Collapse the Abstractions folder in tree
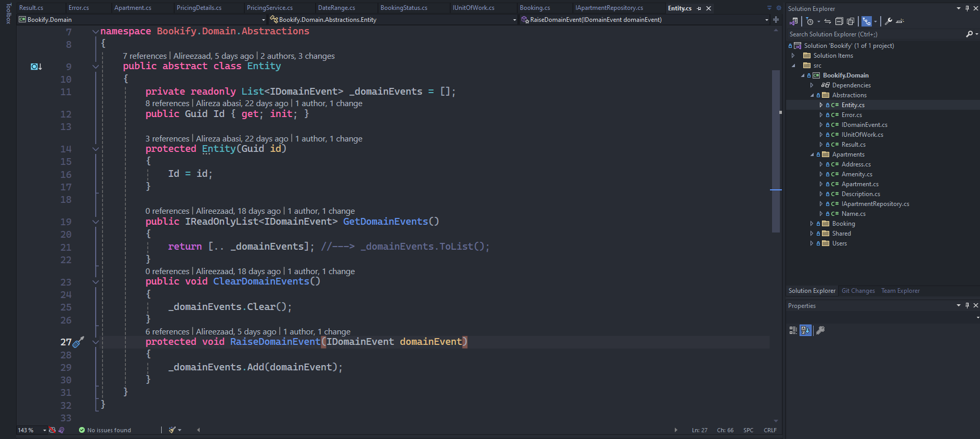The width and height of the screenshot is (980, 439). (812, 95)
